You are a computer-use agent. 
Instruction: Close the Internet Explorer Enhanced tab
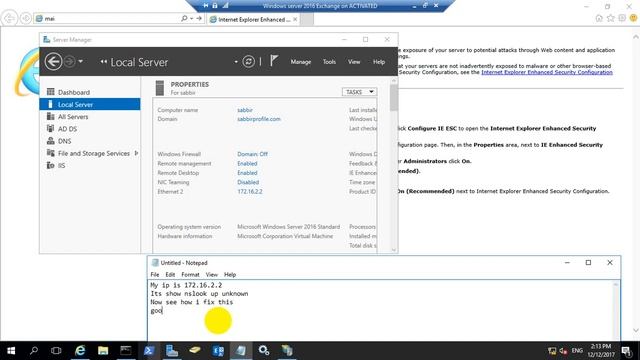[x=295, y=19]
